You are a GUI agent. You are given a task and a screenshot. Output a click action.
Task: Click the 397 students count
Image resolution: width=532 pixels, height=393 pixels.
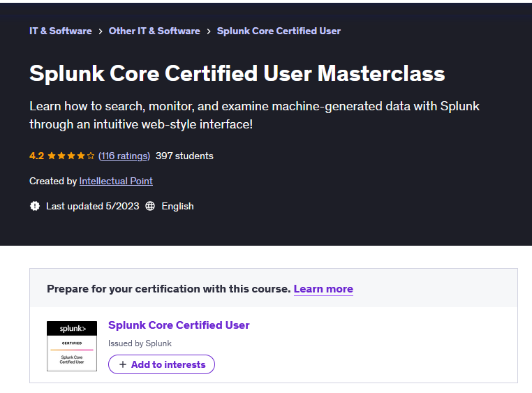184,156
